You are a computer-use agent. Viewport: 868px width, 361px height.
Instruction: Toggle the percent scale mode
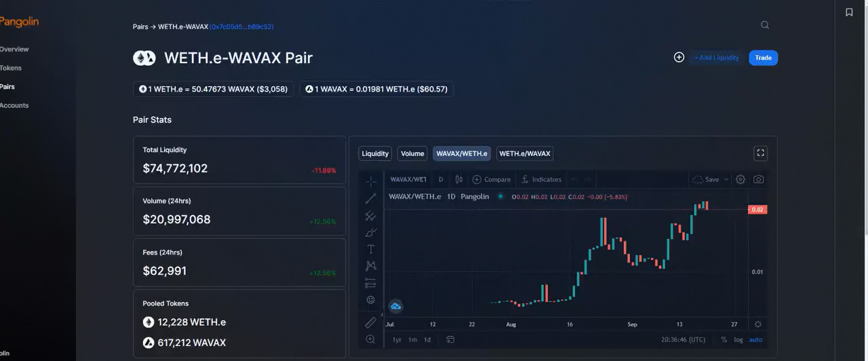(724, 339)
